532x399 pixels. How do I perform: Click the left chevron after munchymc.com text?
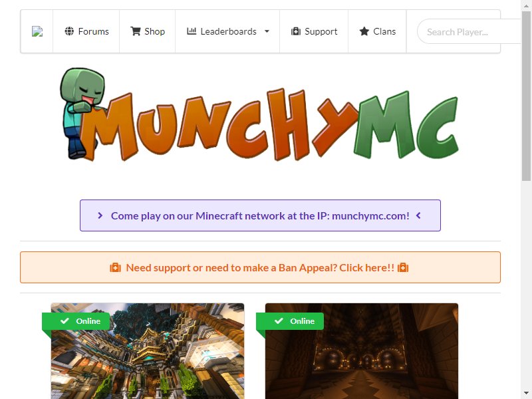(418, 215)
